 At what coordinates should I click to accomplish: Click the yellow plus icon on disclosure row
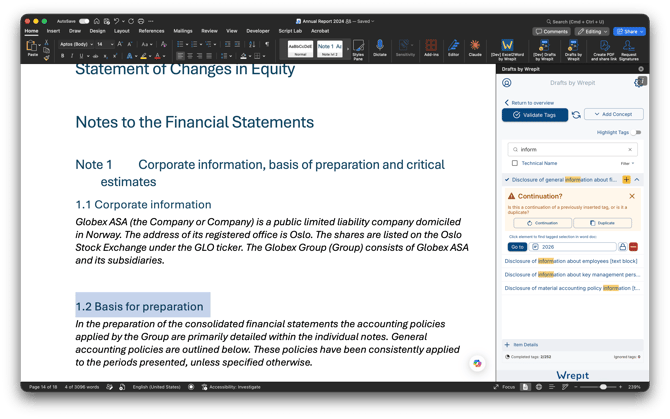pos(626,180)
